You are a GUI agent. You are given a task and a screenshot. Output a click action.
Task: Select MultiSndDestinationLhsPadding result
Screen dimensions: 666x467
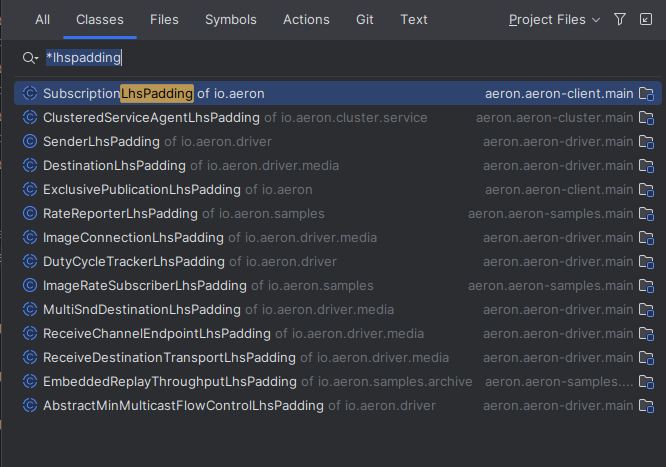click(x=338, y=309)
